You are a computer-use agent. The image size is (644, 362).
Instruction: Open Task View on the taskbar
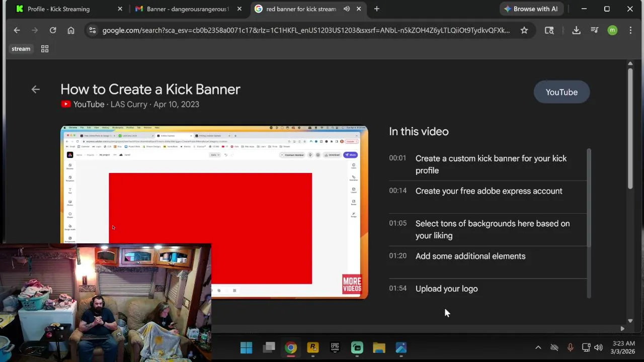(269, 347)
